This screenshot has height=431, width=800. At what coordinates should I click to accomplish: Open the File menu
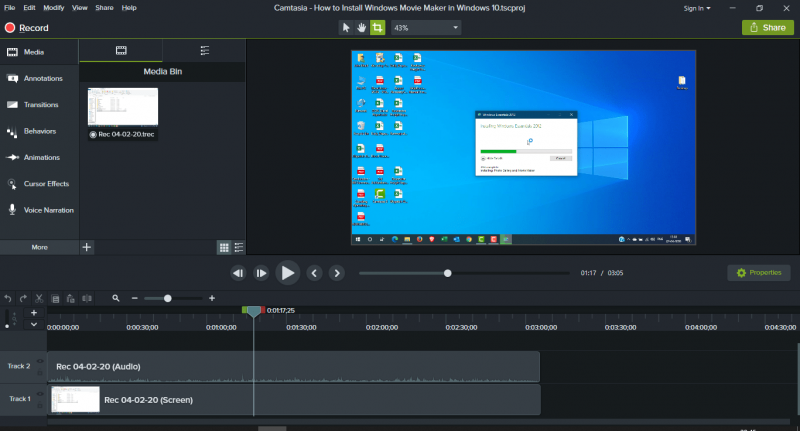10,8
